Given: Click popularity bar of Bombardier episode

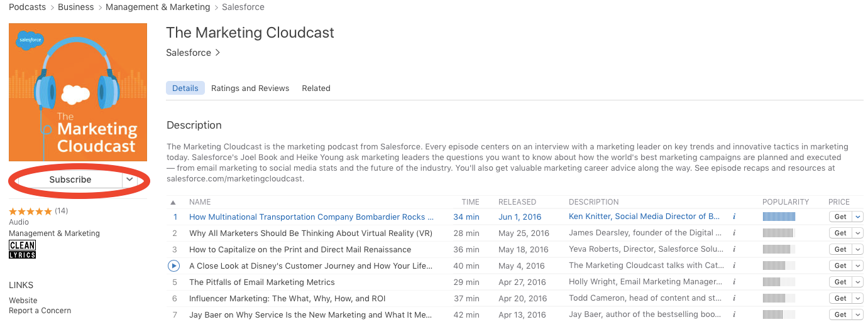Looking at the screenshot, I should pyautogui.click(x=779, y=217).
